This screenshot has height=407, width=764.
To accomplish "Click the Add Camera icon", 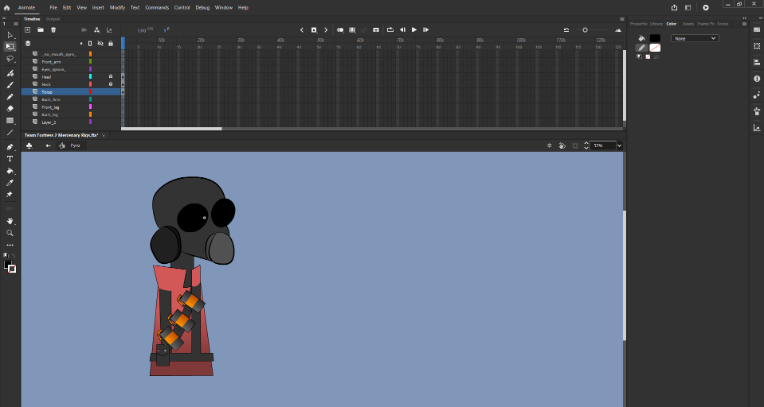I will click(84, 30).
